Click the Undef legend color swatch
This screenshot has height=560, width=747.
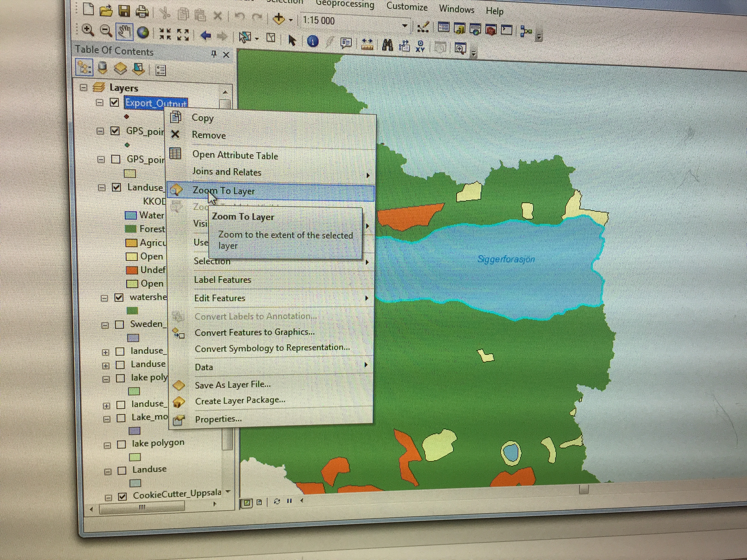(132, 270)
